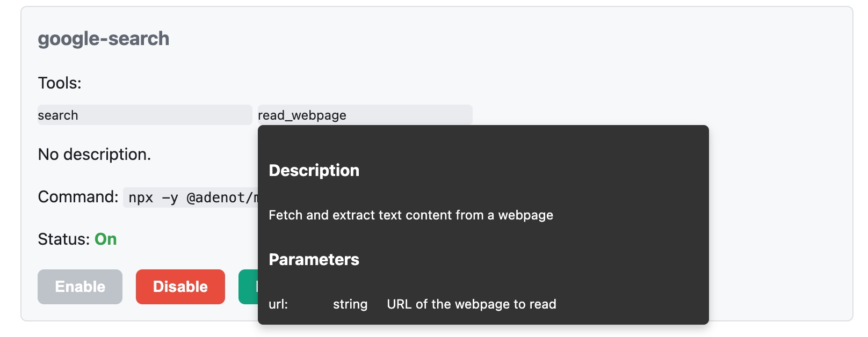Click the npx command code snippet

coord(191,198)
